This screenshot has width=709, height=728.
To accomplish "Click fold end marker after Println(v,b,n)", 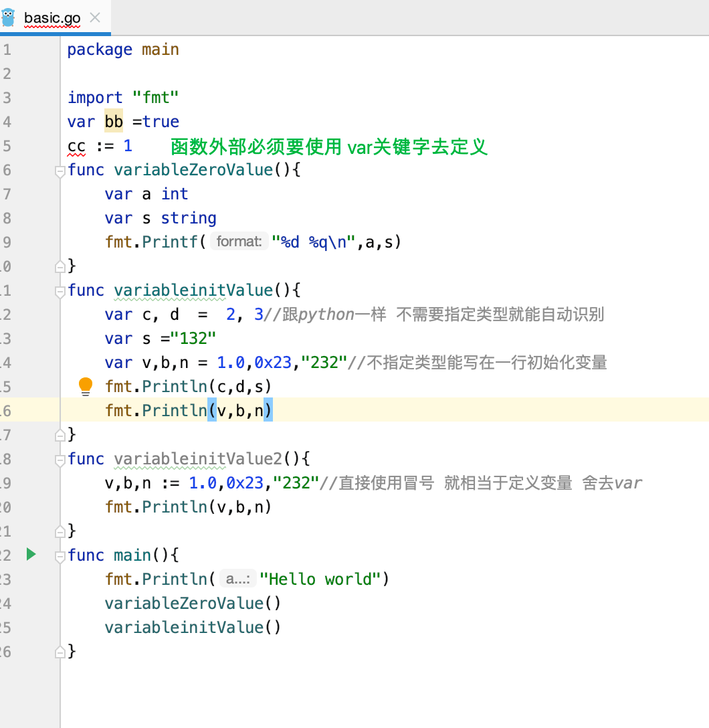I will click(60, 435).
